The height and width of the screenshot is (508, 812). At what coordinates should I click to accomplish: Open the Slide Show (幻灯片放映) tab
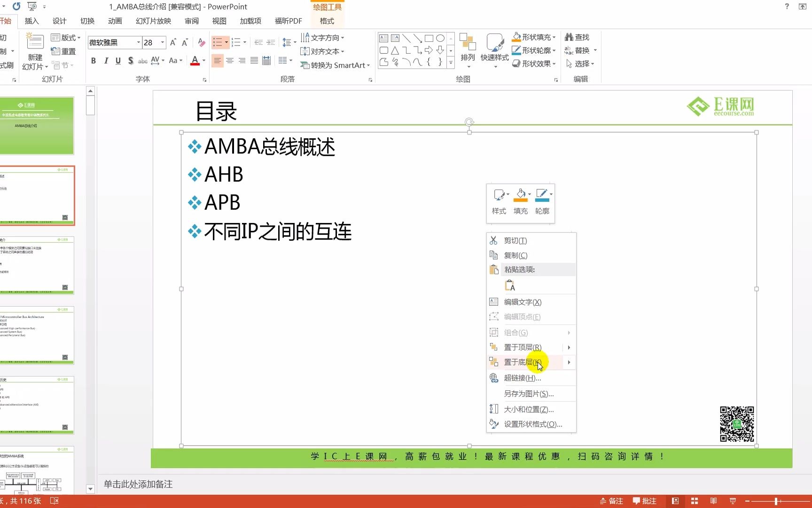point(154,21)
